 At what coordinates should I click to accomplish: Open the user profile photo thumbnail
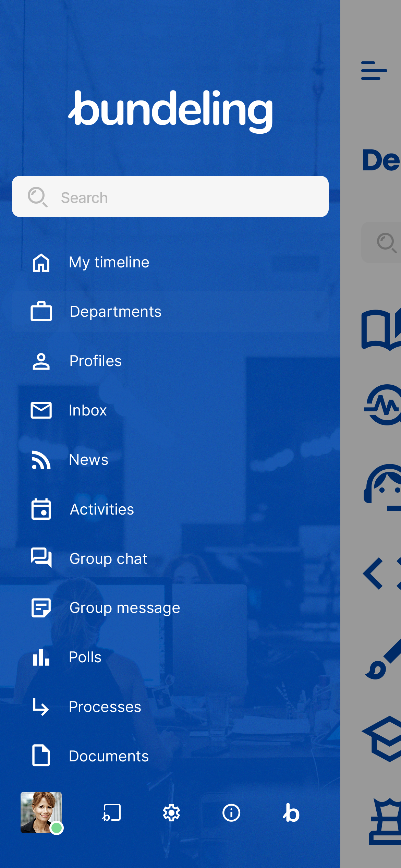(x=41, y=812)
